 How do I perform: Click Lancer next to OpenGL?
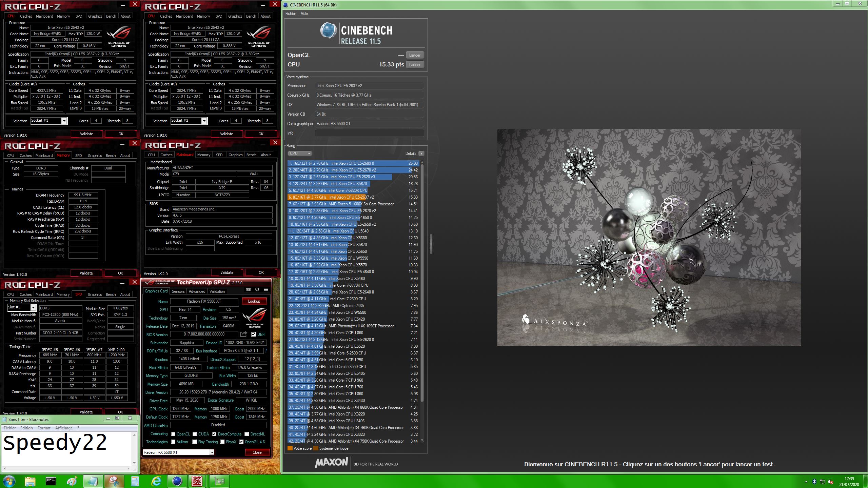pos(414,55)
